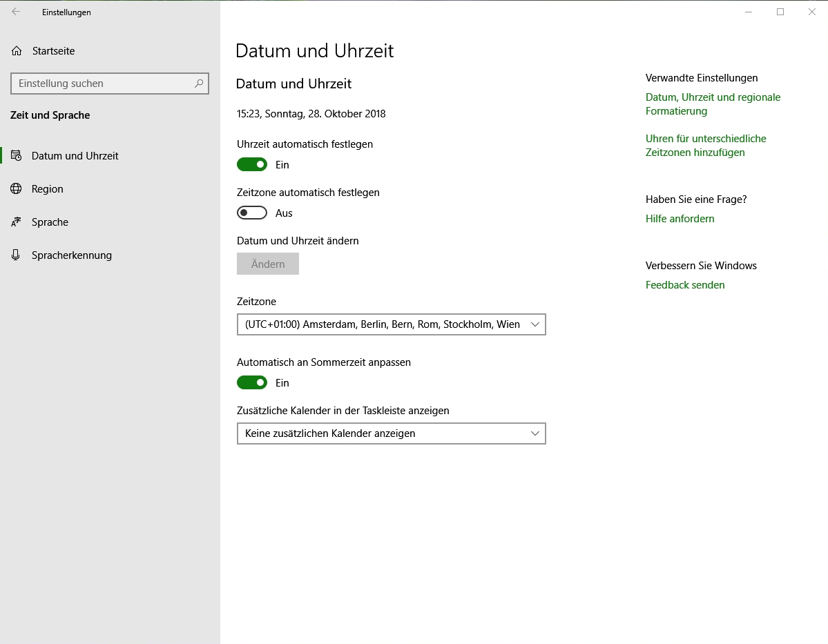Click the Sprache language icon
Image resolution: width=828 pixels, height=644 pixels.
pos(17,222)
